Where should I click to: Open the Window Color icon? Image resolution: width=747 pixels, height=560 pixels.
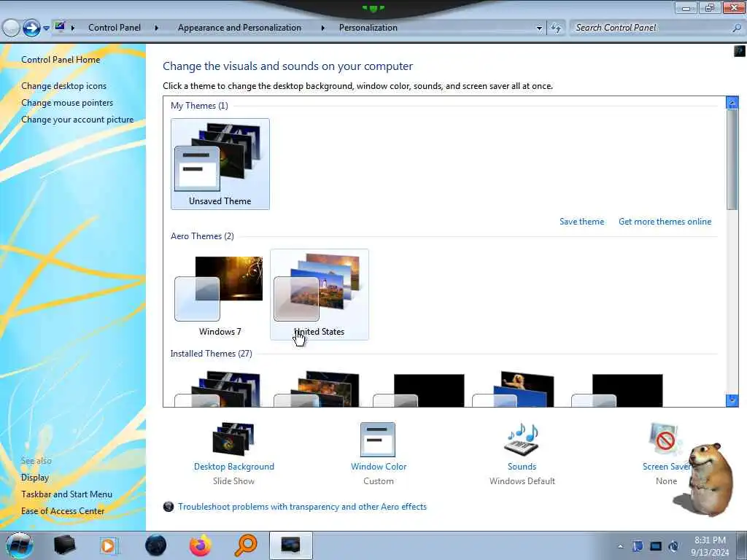(378, 440)
